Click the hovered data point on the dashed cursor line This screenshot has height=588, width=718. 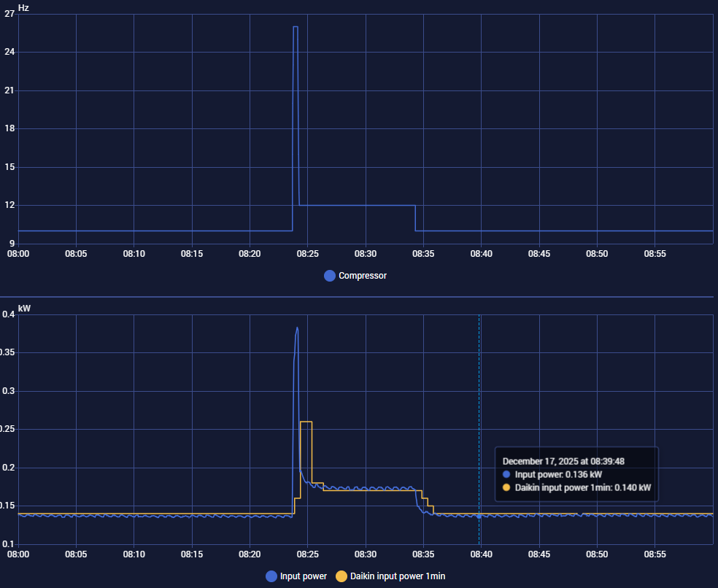[479, 517]
